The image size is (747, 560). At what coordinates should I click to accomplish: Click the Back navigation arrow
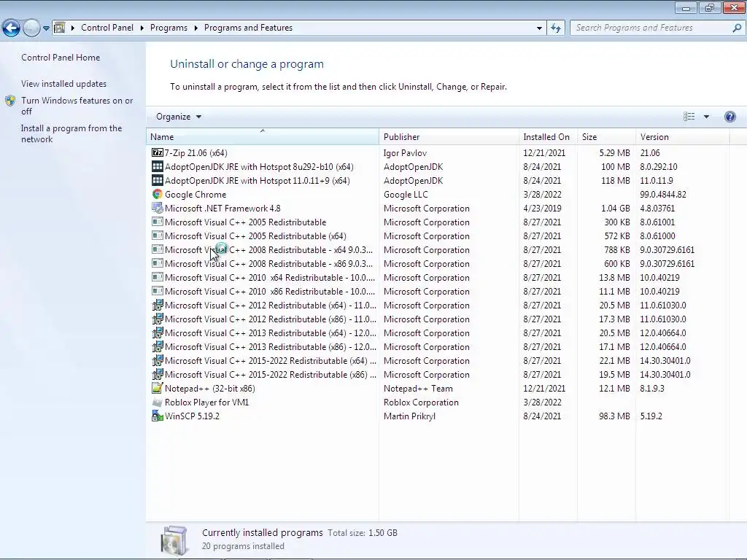point(12,28)
